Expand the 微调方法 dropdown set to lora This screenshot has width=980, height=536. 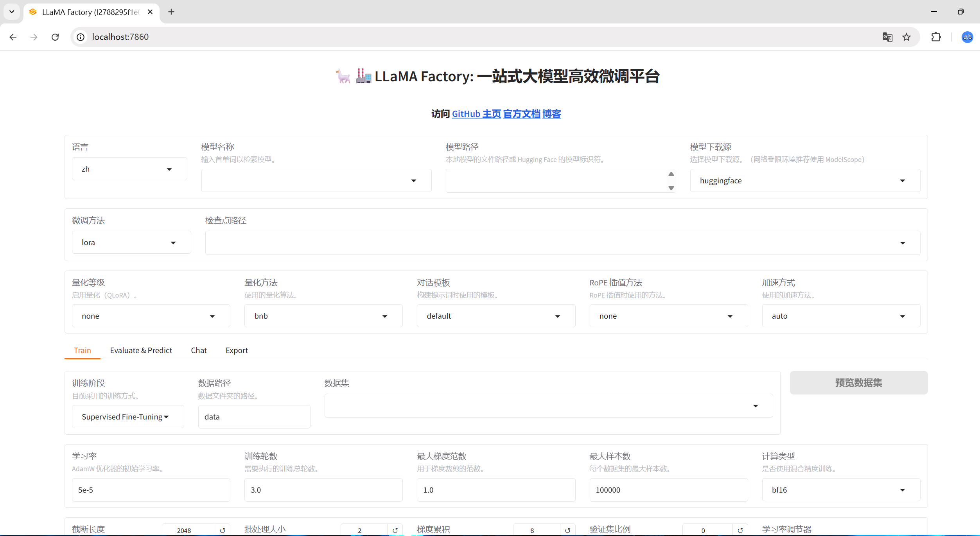131,242
